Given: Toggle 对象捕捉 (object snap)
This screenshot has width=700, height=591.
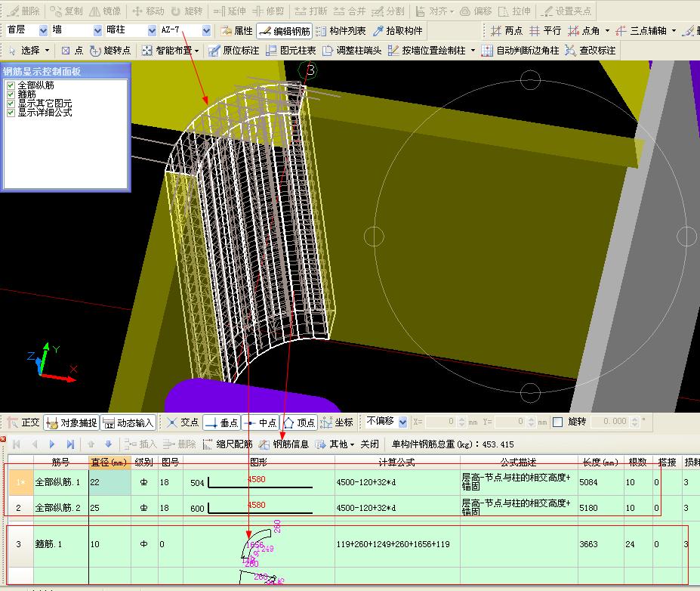Looking at the screenshot, I should click(x=72, y=422).
